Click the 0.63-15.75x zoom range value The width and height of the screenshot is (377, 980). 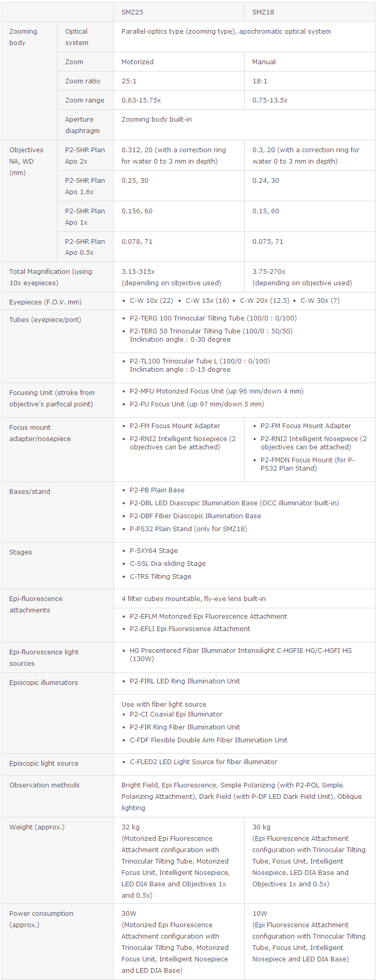[141, 100]
